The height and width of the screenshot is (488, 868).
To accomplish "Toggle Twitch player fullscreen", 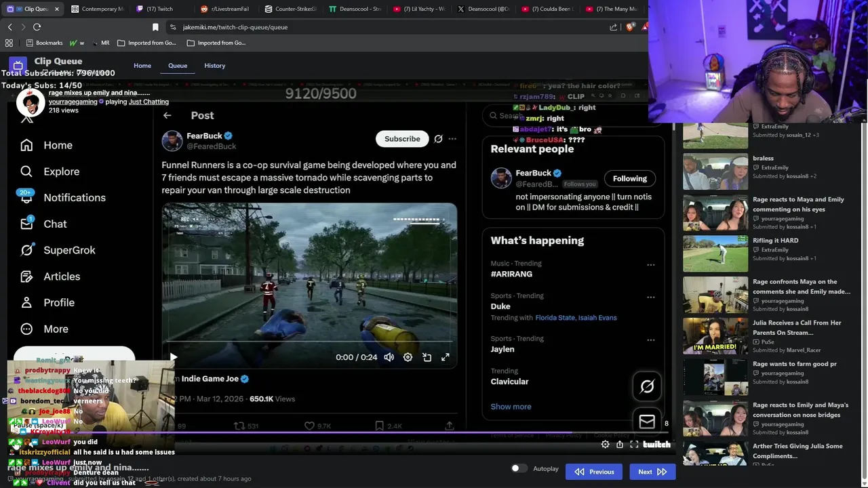I will 634,445.
